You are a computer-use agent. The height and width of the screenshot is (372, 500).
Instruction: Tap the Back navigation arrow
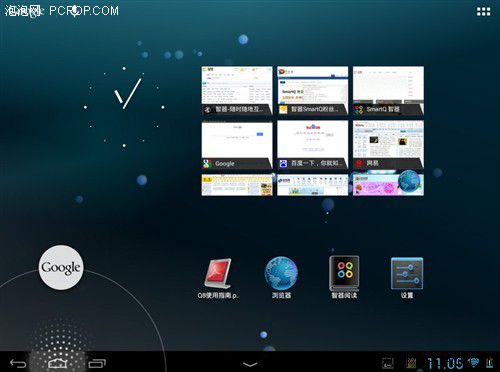pyautogui.click(x=18, y=363)
